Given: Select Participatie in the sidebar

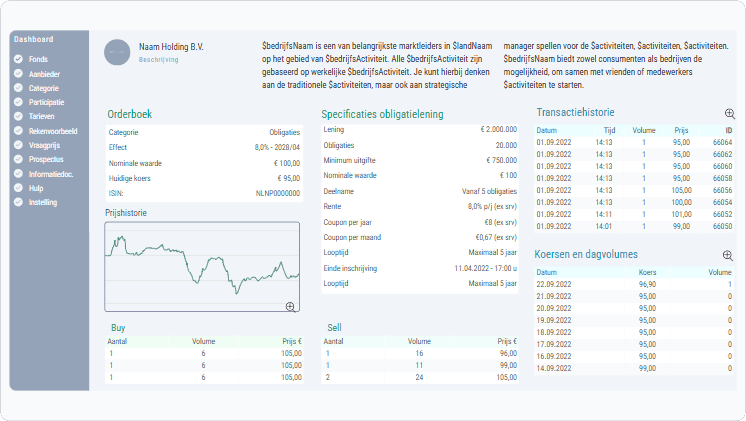Looking at the screenshot, I should (46, 102).
